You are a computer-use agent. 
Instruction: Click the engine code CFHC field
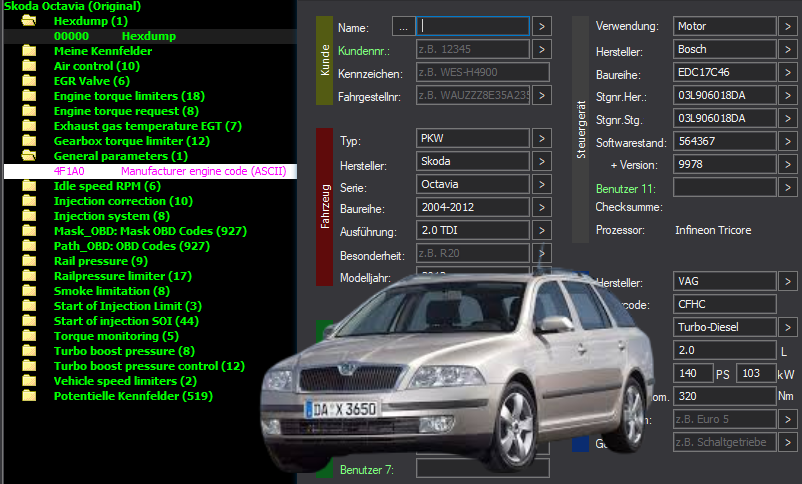[x=724, y=304]
